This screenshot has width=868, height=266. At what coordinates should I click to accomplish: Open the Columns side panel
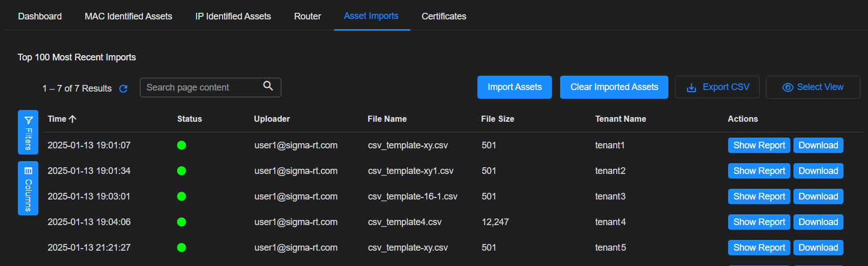pos(28,189)
